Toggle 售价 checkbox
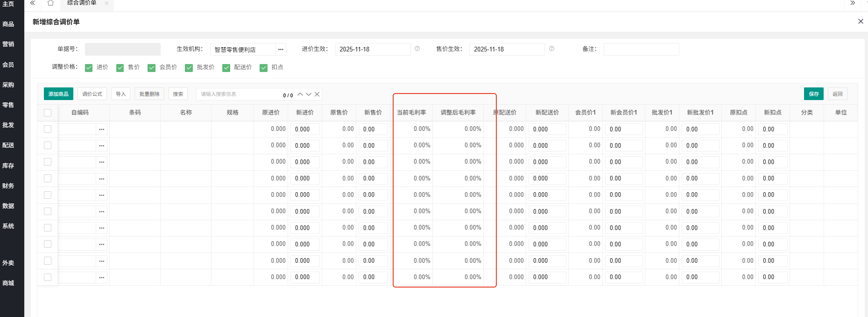 coord(120,68)
